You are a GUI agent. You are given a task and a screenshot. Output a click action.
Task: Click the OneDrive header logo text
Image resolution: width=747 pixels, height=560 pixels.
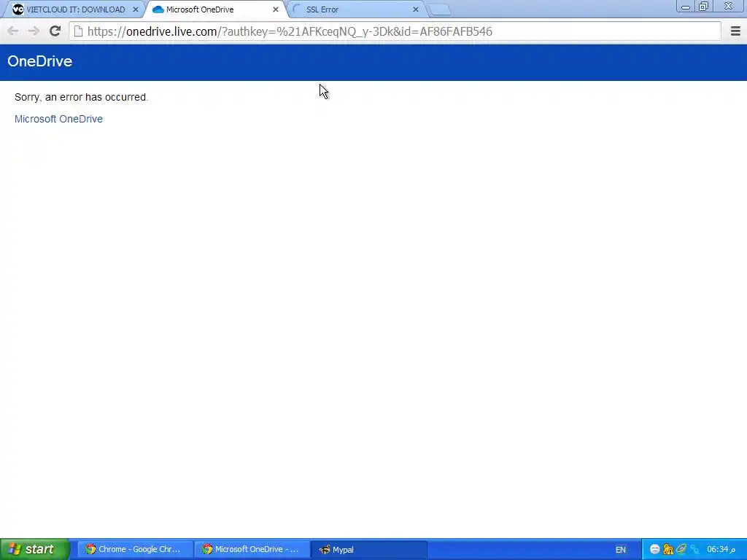click(40, 61)
